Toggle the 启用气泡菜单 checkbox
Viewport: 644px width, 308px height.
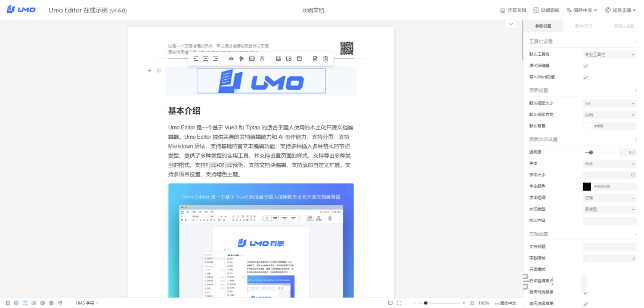pyautogui.click(x=586, y=293)
